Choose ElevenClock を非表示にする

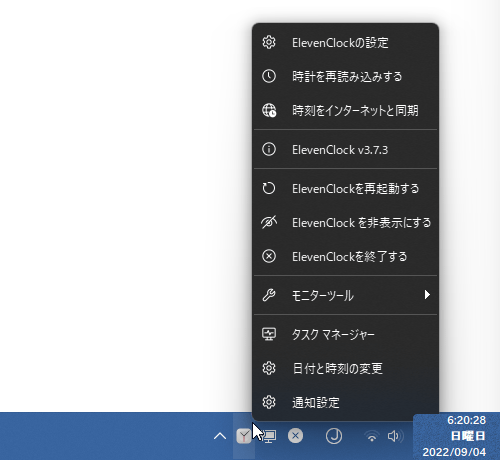345,223
